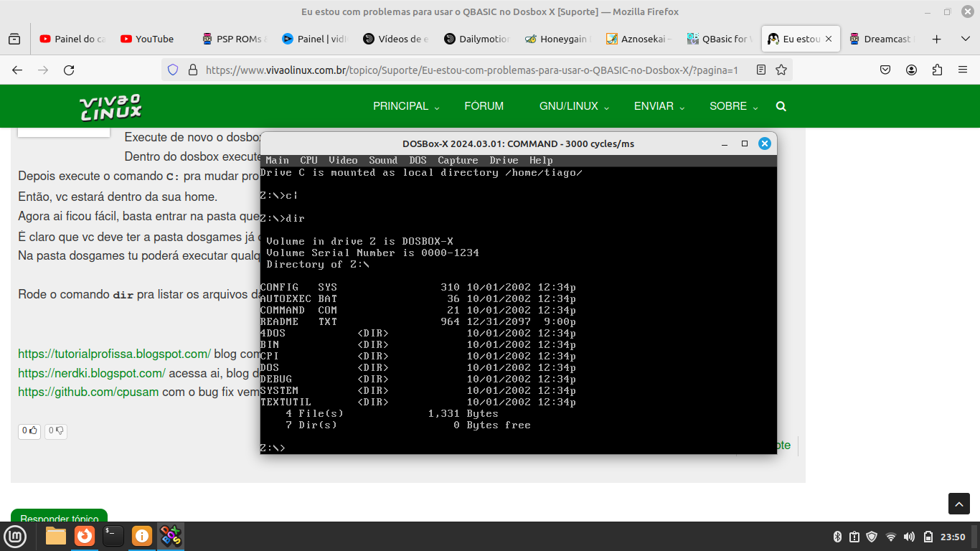The width and height of the screenshot is (980, 551).
Task: Open the Firefox extensions puzzle icon
Action: [937, 70]
